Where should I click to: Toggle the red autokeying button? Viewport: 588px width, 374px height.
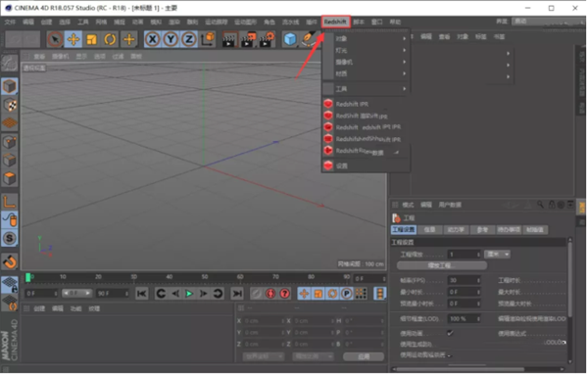pyautogui.click(x=270, y=294)
